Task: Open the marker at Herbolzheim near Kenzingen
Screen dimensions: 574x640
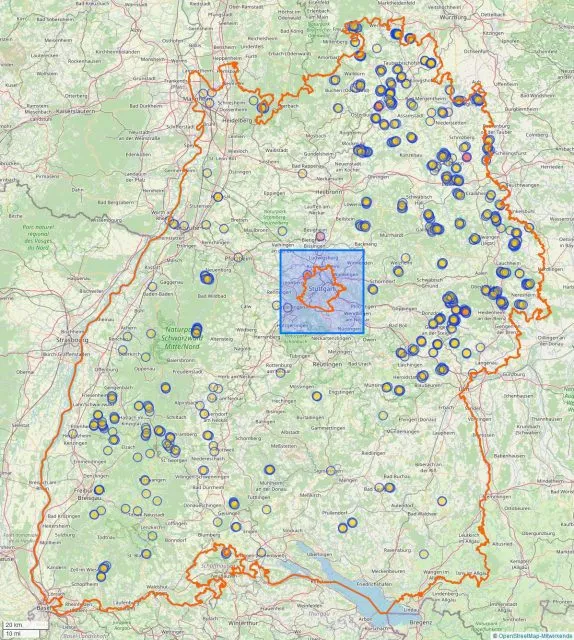Action: pos(73,433)
